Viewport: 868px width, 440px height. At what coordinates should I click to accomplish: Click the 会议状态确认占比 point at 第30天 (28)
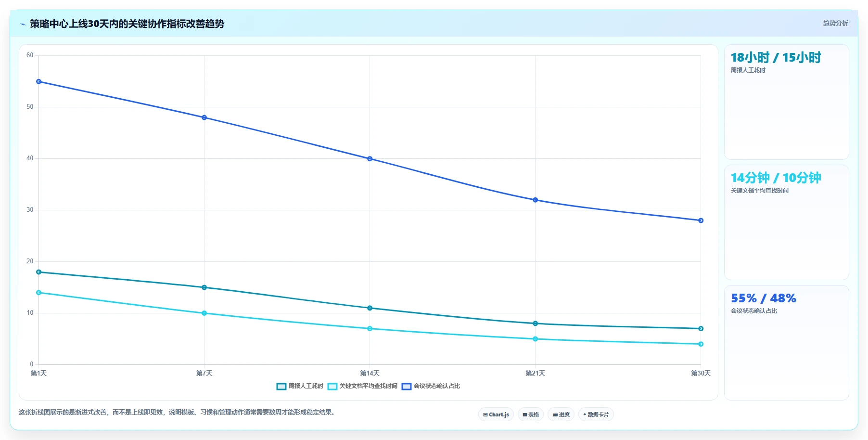click(x=701, y=220)
